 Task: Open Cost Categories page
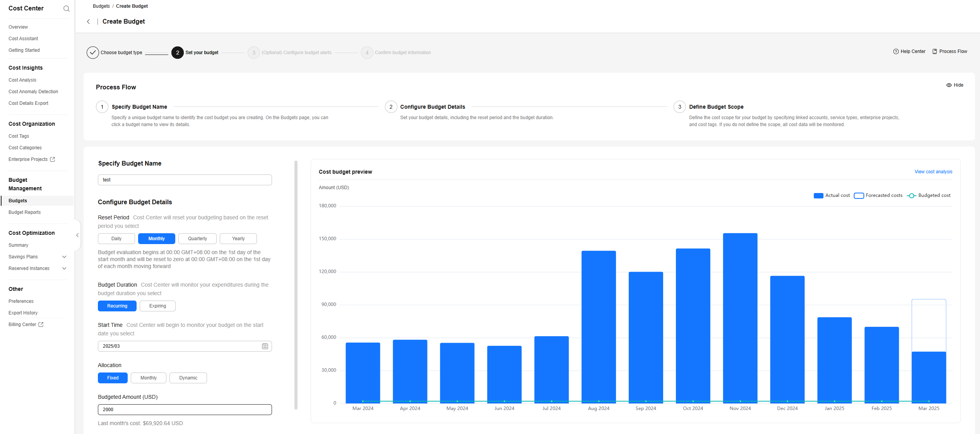25,148
